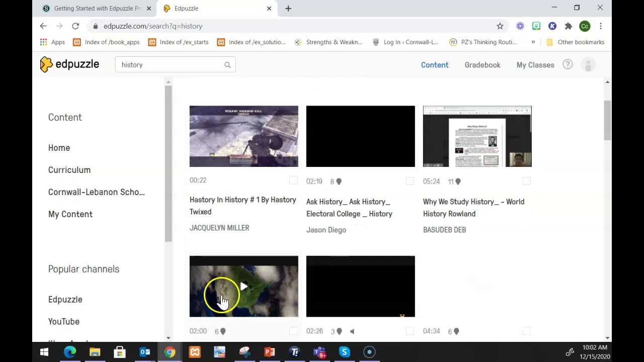
Task: Go to the Edpuzzle logo home
Action: pyautogui.click(x=69, y=64)
